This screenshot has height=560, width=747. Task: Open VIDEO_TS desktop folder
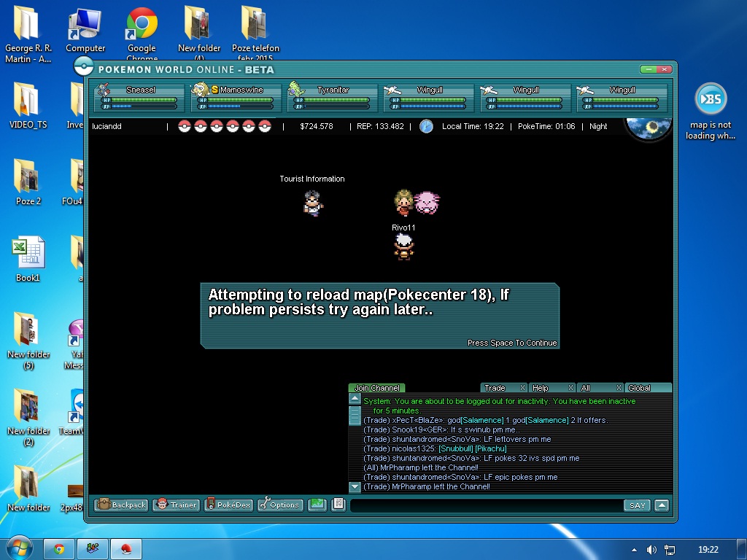click(28, 105)
